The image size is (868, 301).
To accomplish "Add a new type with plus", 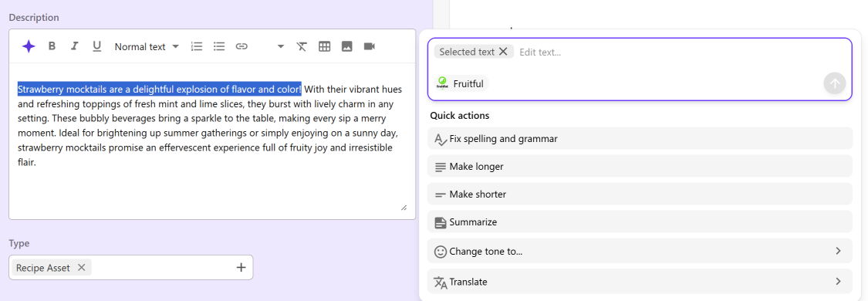I will click(x=241, y=268).
